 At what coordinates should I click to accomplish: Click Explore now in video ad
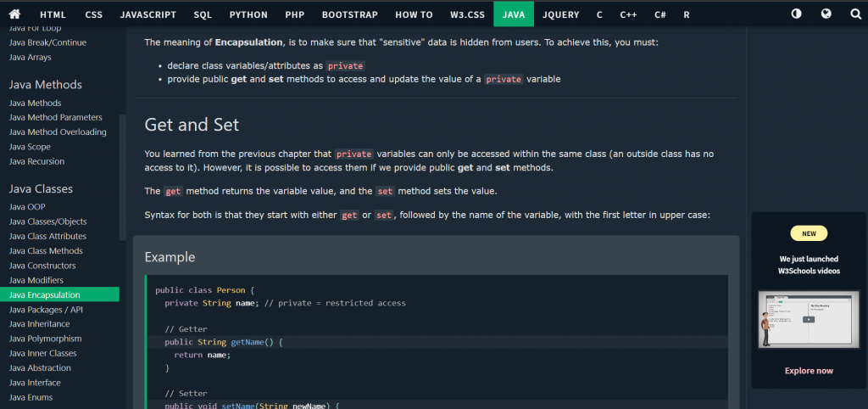pos(809,371)
